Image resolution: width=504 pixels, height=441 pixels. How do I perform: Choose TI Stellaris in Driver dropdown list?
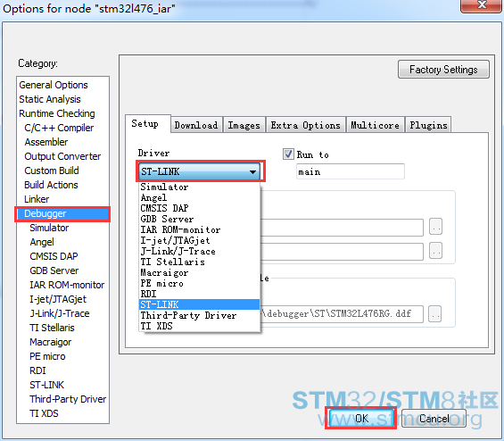click(199, 262)
